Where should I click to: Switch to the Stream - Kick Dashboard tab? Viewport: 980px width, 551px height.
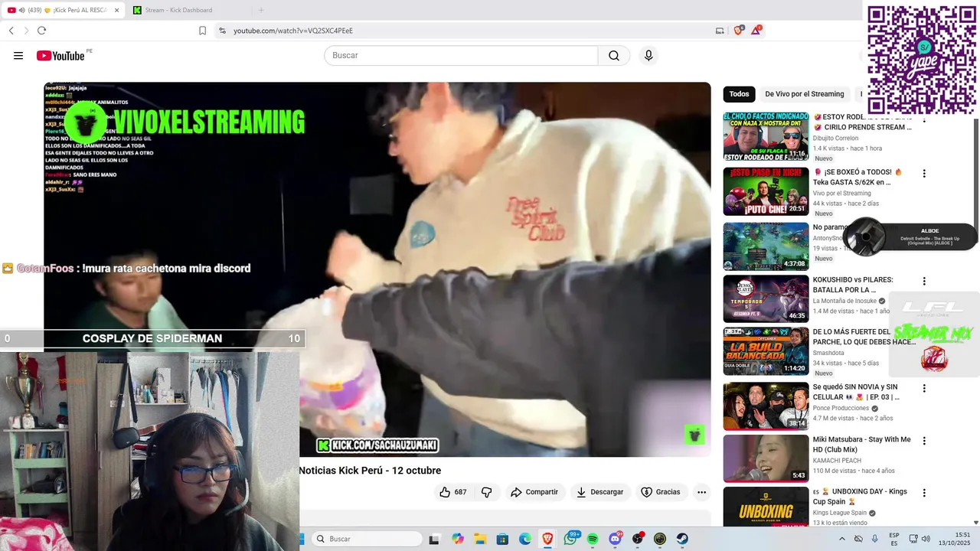tap(178, 10)
